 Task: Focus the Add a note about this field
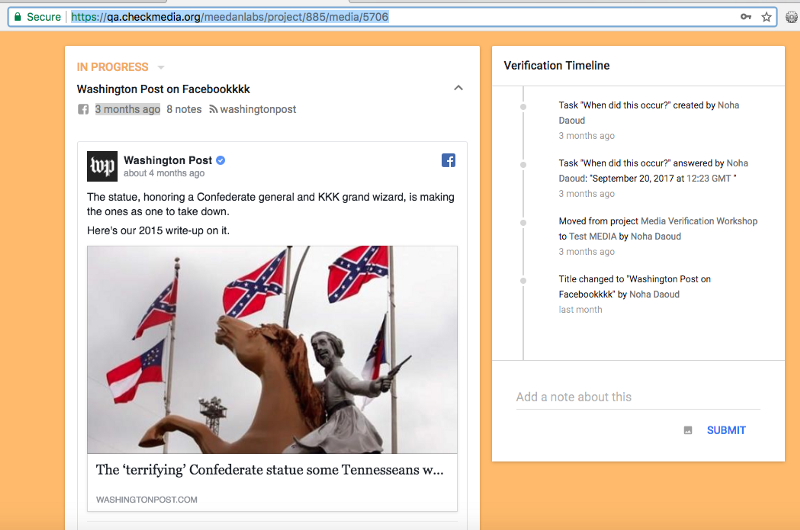tap(638, 397)
